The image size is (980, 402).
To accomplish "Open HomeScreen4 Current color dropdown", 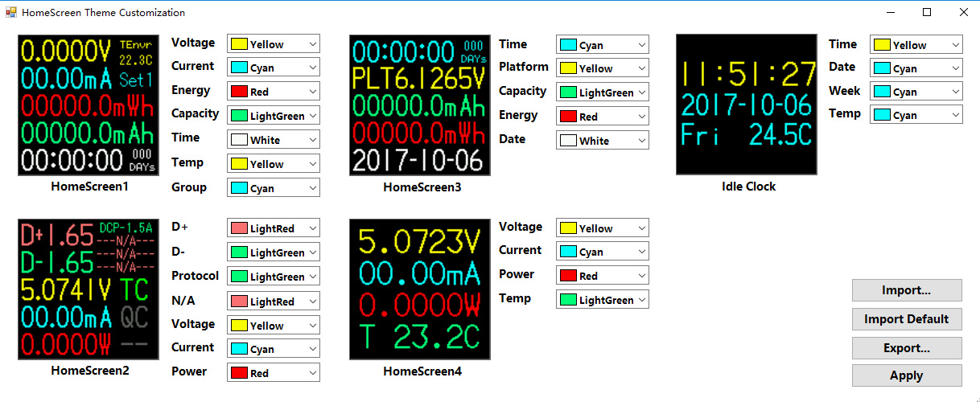I will (x=603, y=252).
